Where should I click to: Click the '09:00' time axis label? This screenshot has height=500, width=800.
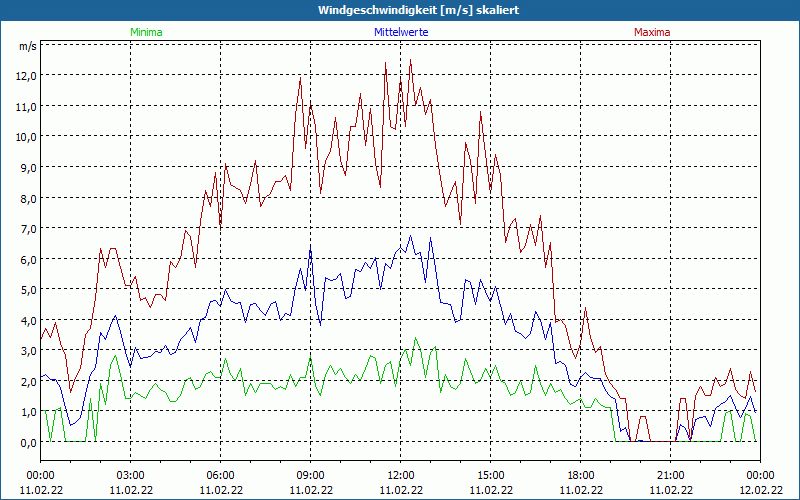point(311,476)
